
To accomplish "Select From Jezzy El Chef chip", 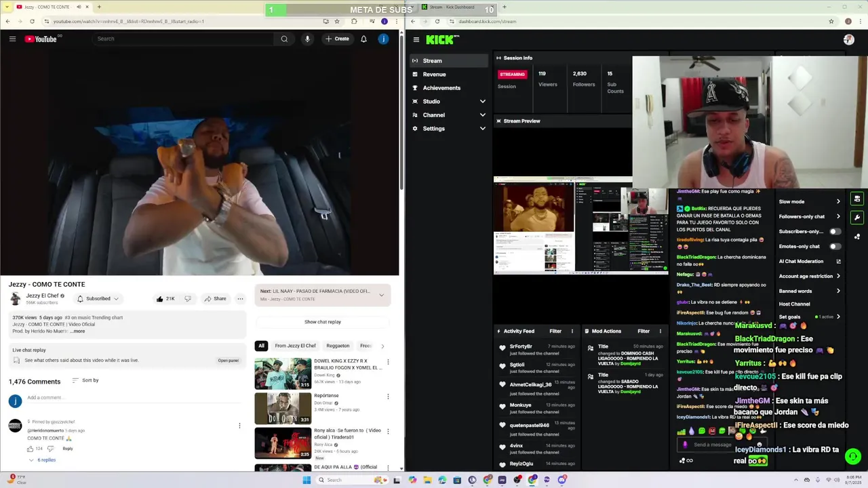I will [x=295, y=346].
